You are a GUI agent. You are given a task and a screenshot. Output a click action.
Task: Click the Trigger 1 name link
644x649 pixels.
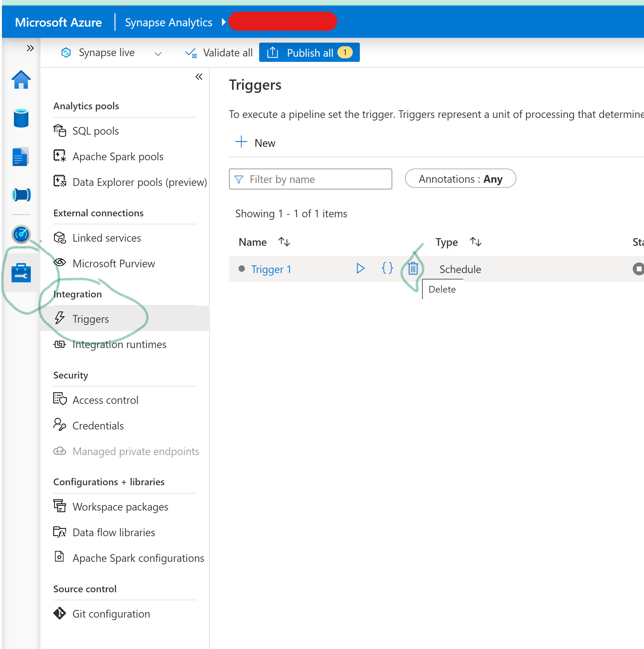pos(271,269)
